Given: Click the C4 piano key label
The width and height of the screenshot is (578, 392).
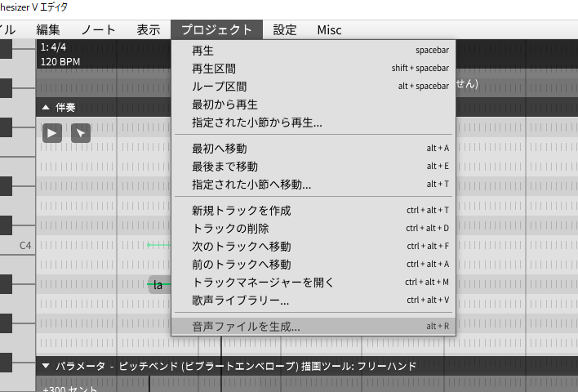Looking at the screenshot, I should 25,246.
